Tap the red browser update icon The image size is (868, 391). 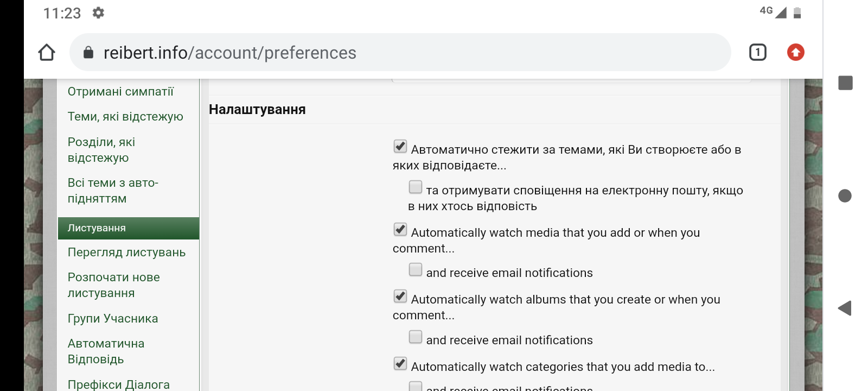tap(795, 52)
